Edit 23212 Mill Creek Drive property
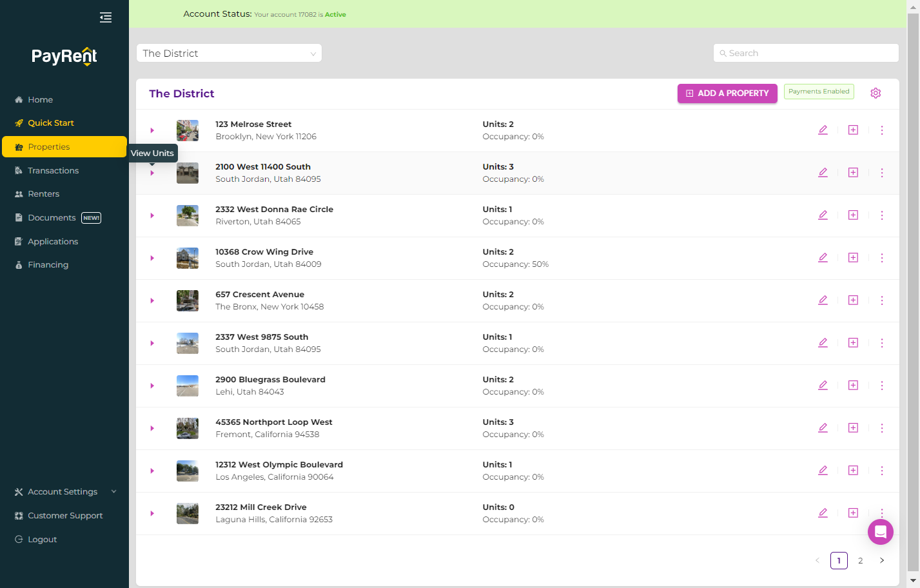 [823, 513]
